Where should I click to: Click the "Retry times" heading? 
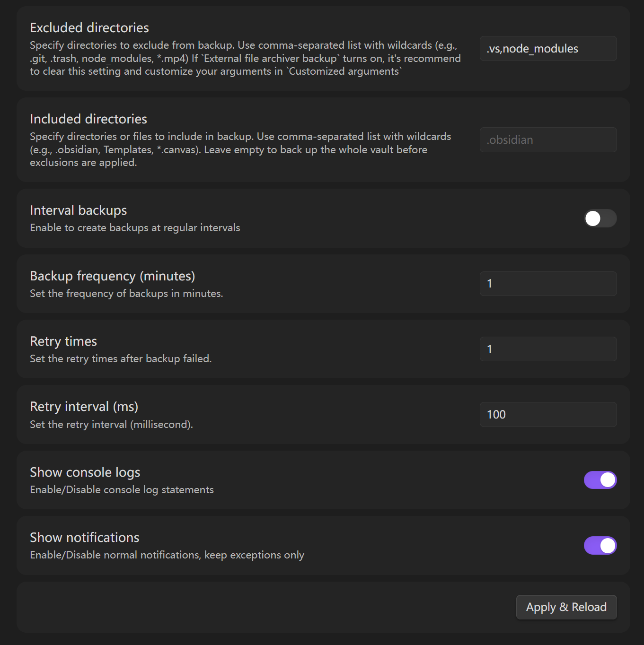(63, 341)
